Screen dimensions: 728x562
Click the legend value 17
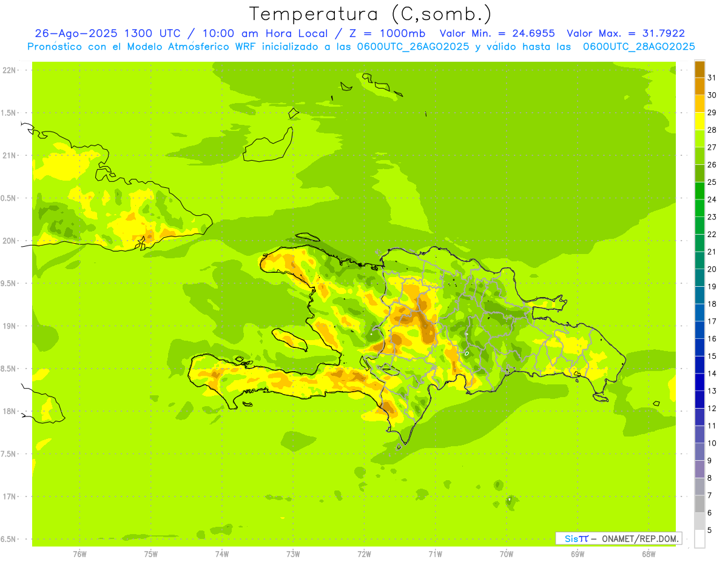tap(712, 321)
